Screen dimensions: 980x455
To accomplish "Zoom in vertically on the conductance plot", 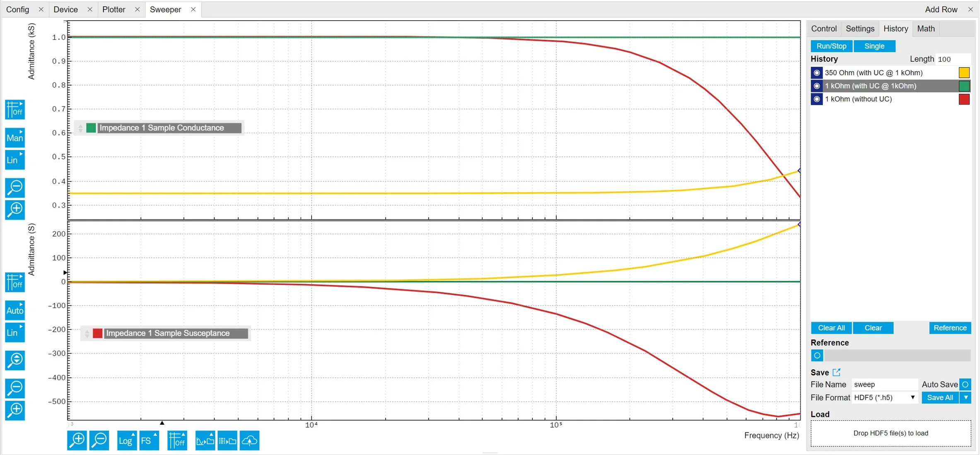I will coord(15,209).
